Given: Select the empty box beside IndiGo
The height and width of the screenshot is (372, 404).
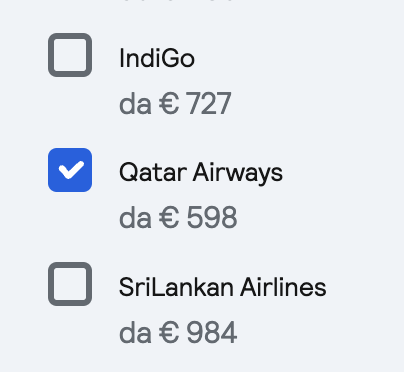Looking at the screenshot, I should [70, 55].
